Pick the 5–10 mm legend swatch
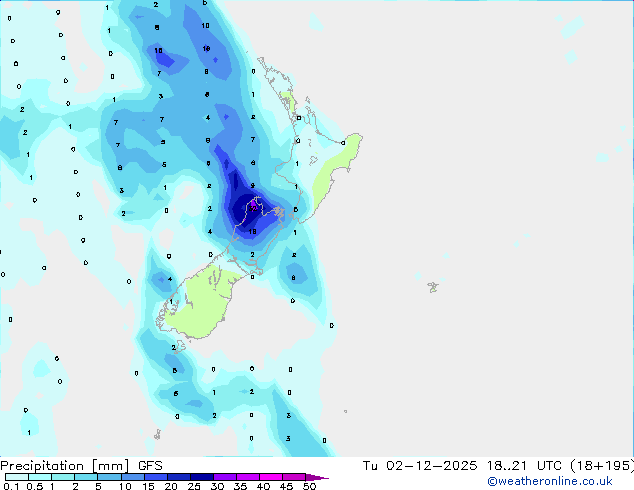This screenshot has width=634, height=490. (109, 477)
